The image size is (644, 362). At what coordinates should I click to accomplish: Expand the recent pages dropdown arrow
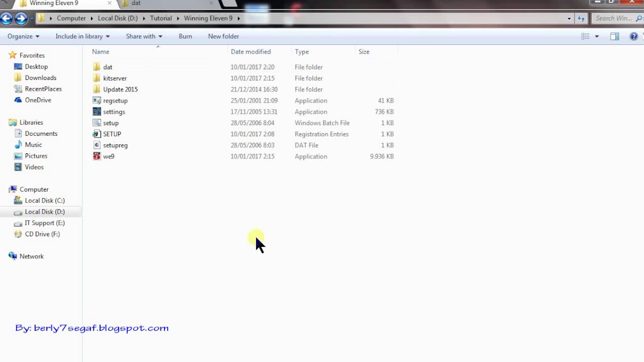(32, 19)
